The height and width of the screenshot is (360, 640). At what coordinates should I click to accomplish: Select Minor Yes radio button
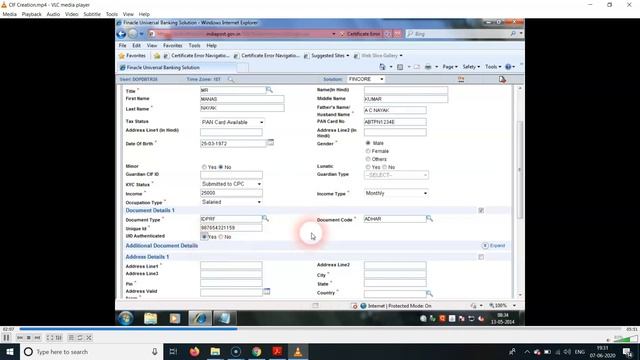tap(204, 167)
